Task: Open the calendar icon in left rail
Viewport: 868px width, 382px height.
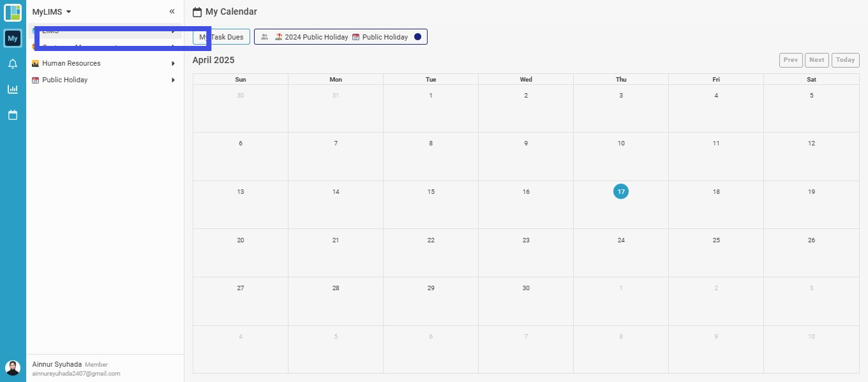Action: (13, 115)
